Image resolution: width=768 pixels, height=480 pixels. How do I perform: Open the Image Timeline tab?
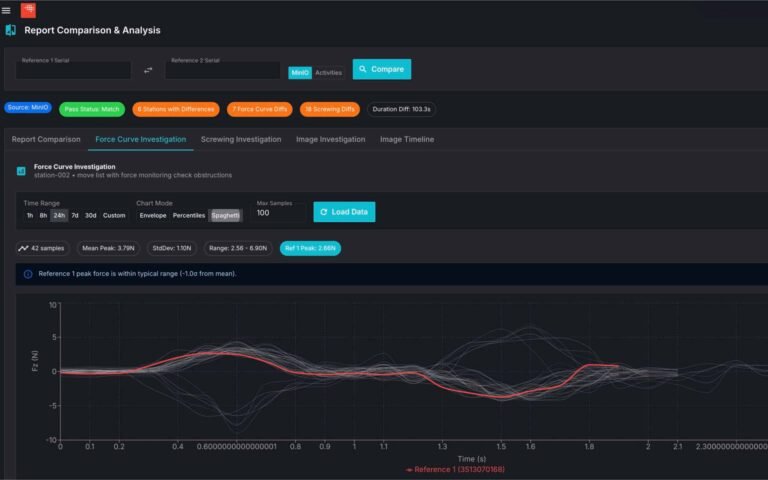pyautogui.click(x=407, y=139)
